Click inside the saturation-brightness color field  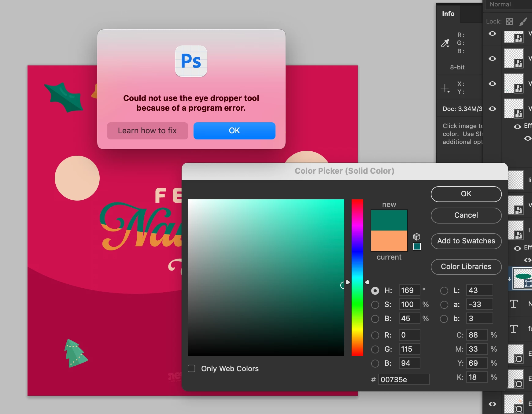[266, 278]
